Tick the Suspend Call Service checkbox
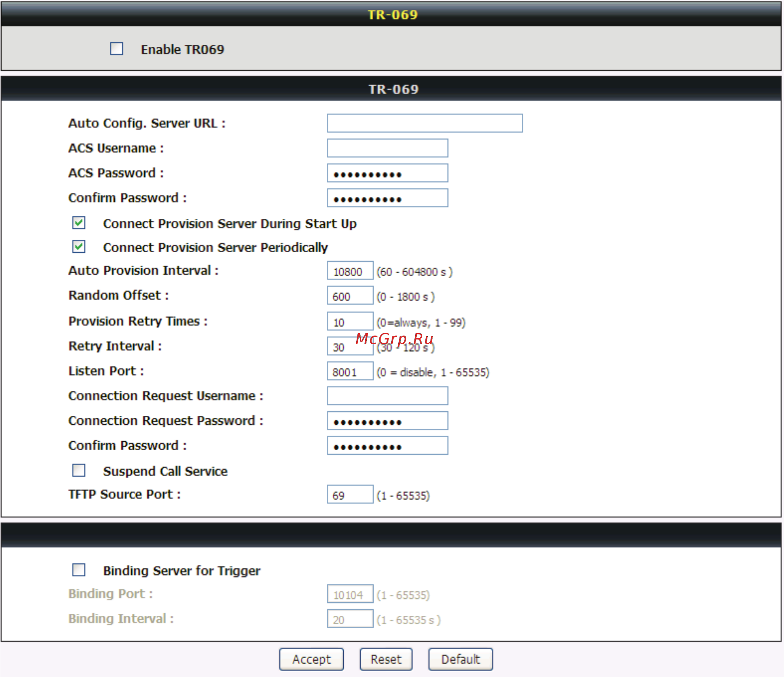Screen dimensions: 784x677 [79, 470]
